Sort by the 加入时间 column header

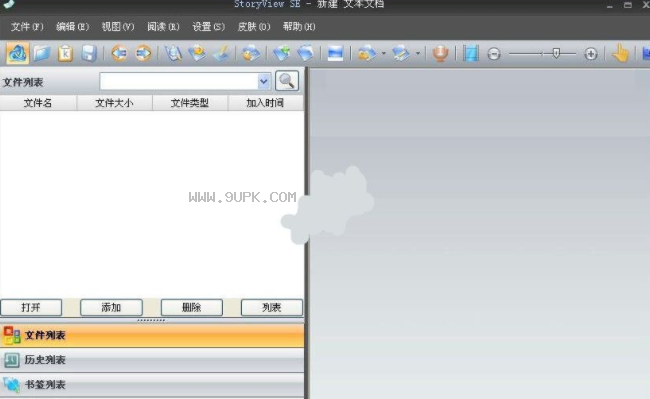point(265,103)
